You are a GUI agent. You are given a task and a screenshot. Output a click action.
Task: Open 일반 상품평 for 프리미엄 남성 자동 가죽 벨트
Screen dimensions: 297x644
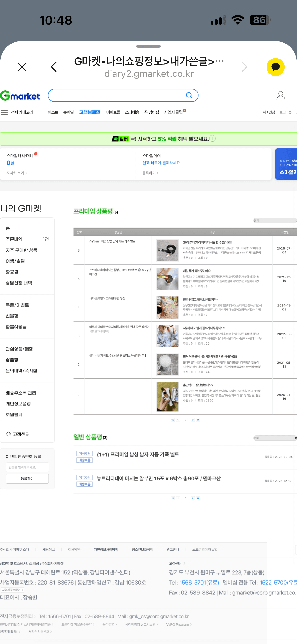tap(138, 454)
